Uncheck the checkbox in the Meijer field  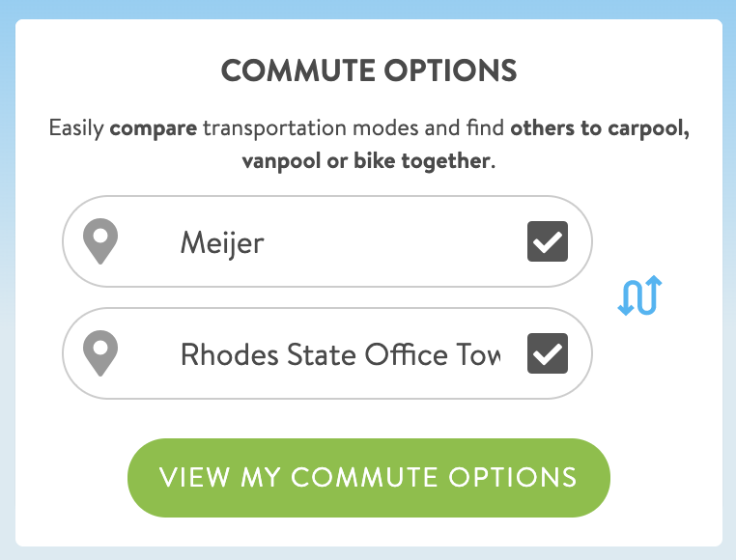pyautogui.click(x=548, y=241)
